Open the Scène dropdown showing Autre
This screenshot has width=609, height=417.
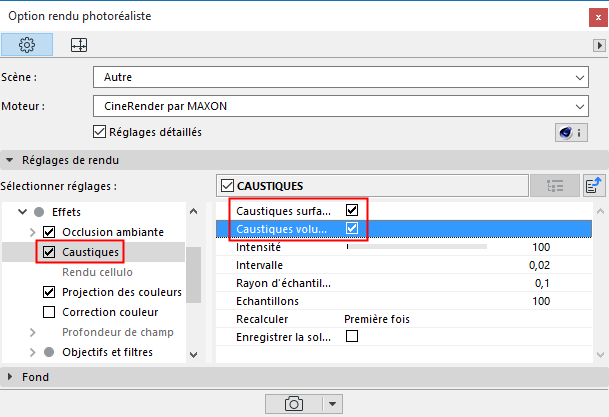341,77
